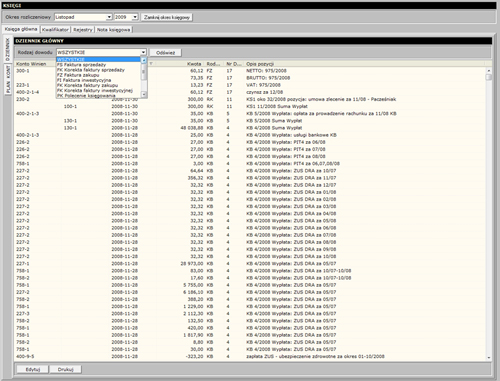Select row 'PIT4 za 06,07,08/08'

250,163
